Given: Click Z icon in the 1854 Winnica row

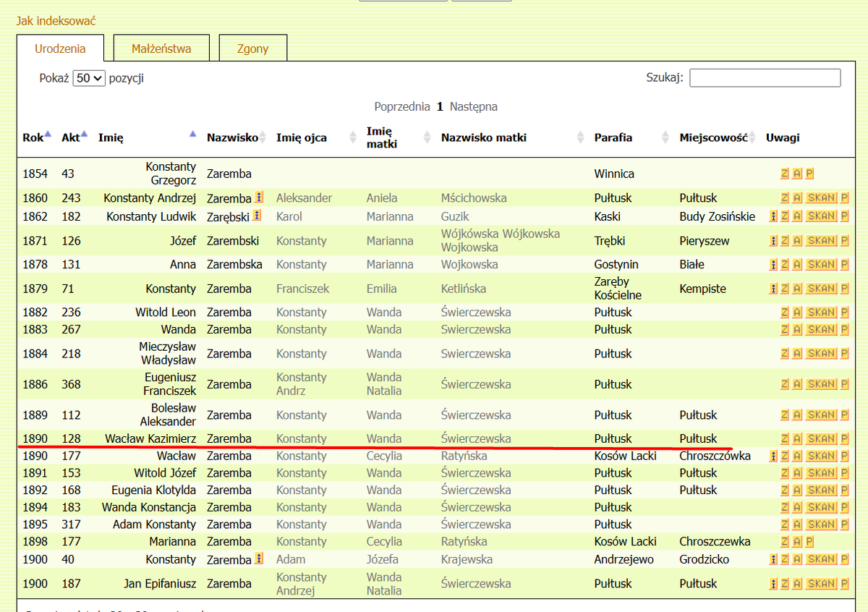Looking at the screenshot, I should pyautogui.click(x=785, y=174).
